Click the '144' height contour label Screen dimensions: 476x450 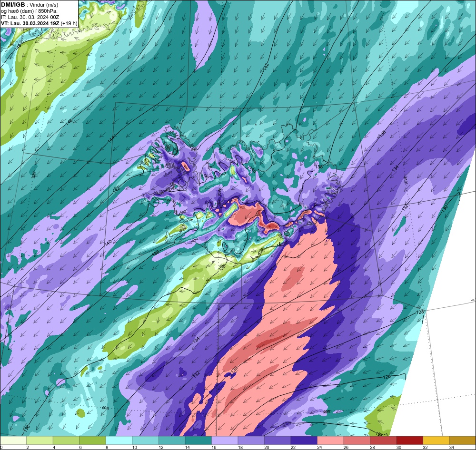tap(111, 139)
